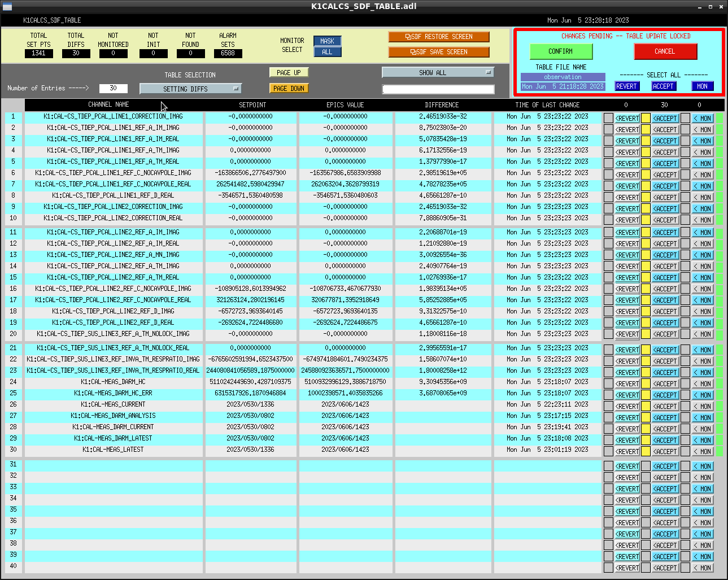Go to the previous page with PAGE UP
The image size is (728, 580).
point(289,73)
